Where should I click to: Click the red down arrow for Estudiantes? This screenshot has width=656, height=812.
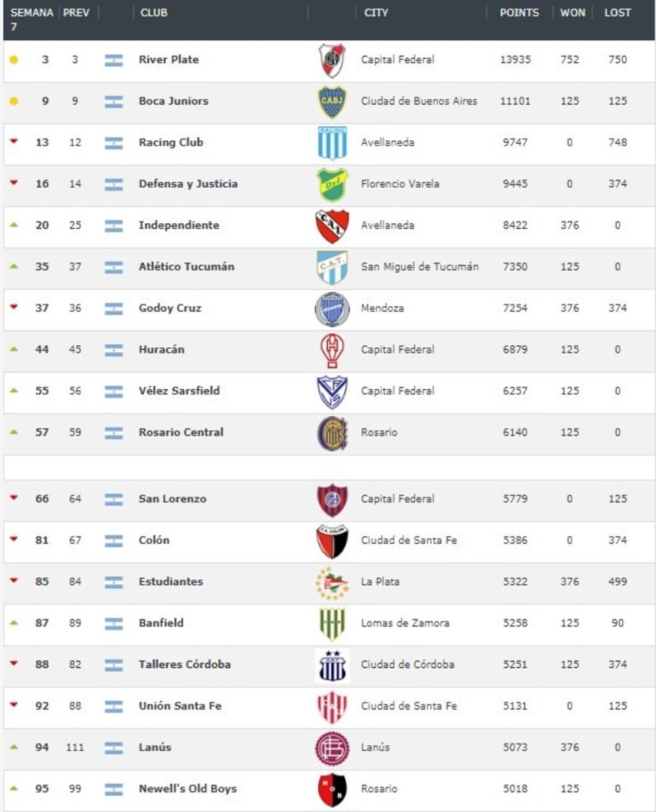click(14, 581)
